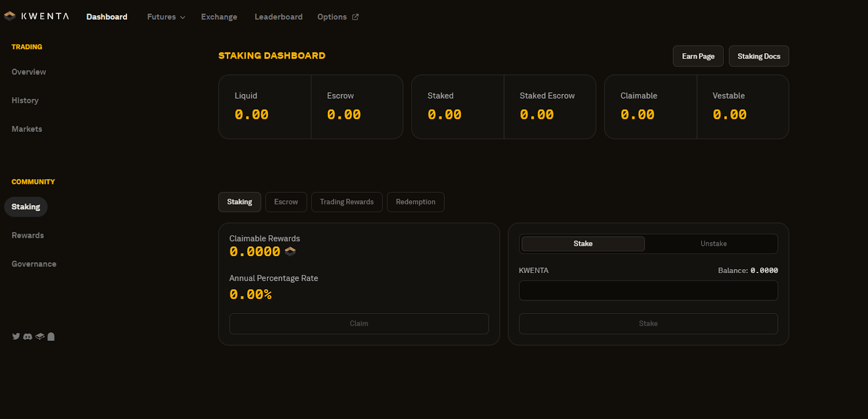Click the Earn Page button

pos(698,56)
